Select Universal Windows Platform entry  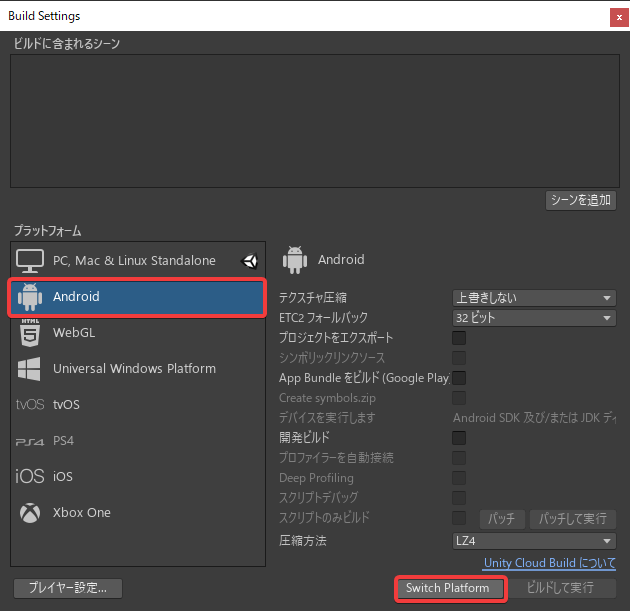138,369
